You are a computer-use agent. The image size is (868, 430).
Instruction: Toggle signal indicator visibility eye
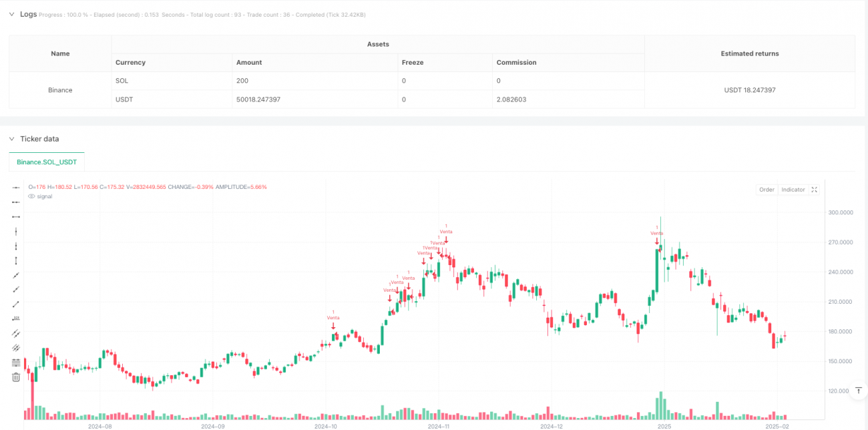[x=31, y=196]
